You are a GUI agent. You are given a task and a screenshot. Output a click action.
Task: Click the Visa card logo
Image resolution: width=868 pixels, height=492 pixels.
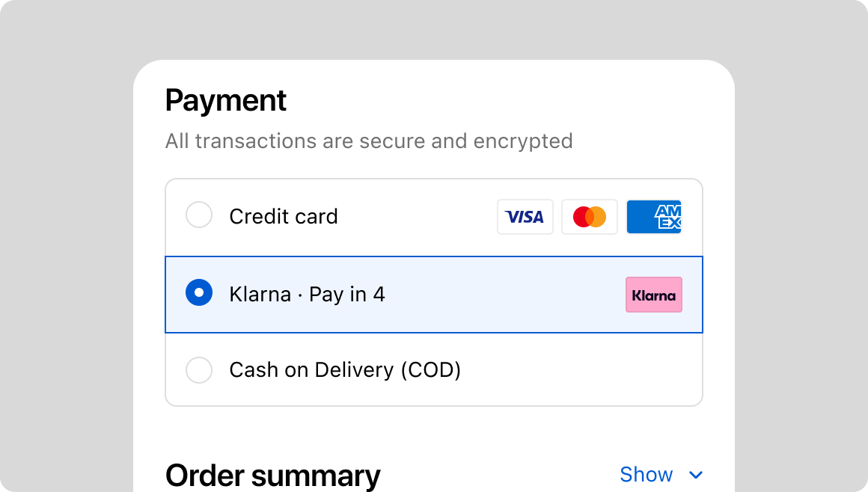pyautogui.click(x=525, y=217)
